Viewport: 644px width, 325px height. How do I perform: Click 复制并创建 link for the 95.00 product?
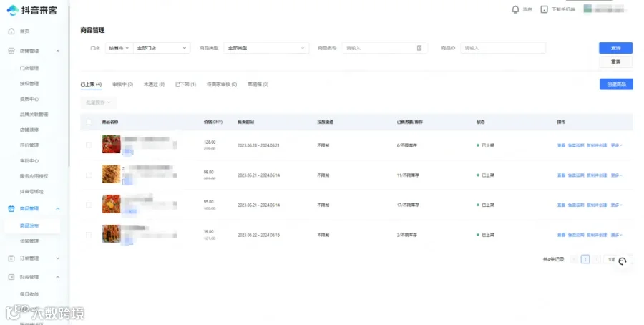pyautogui.click(x=597, y=205)
